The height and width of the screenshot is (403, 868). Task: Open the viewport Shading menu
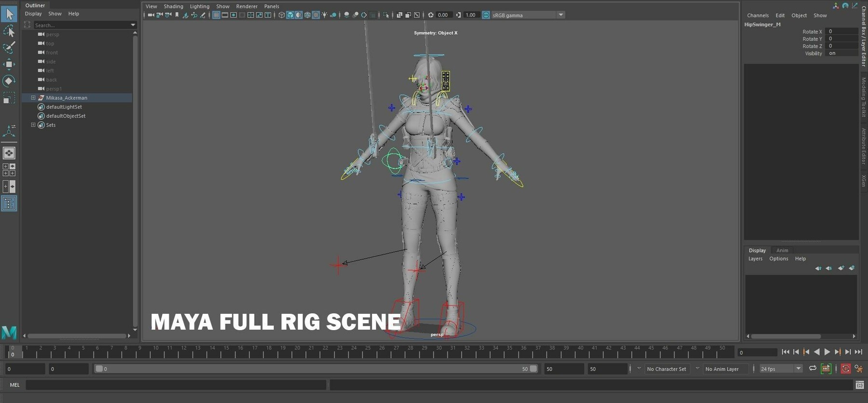pyautogui.click(x=173, y=6)
